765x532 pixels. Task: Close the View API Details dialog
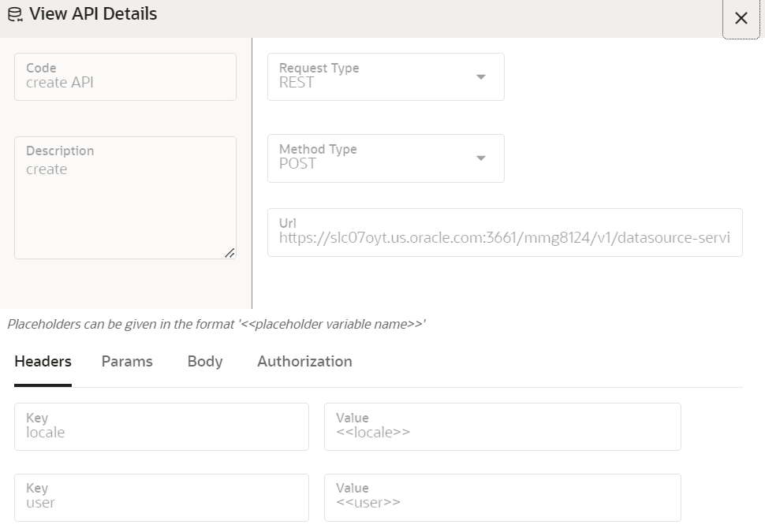741,17
